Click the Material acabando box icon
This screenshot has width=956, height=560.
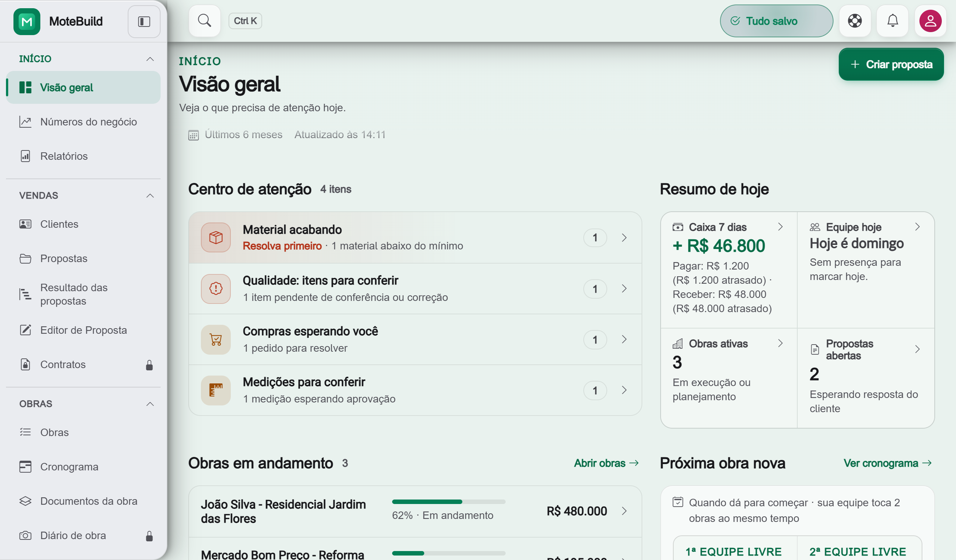point(216,237)
